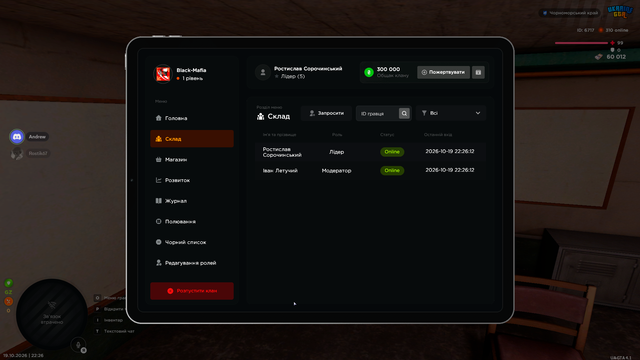Viewport: 640px width, 360px height.
Task: Select the Склад menu item
Action: click(192, 139)
